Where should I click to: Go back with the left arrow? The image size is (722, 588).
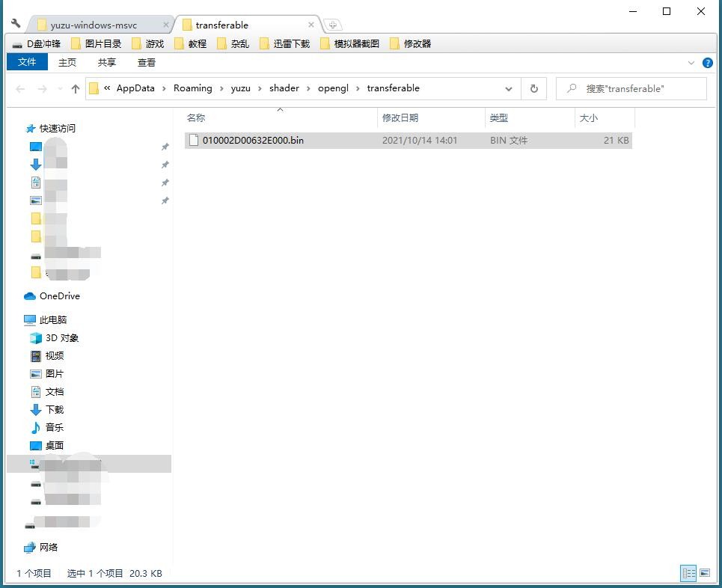tap(20, 89)
